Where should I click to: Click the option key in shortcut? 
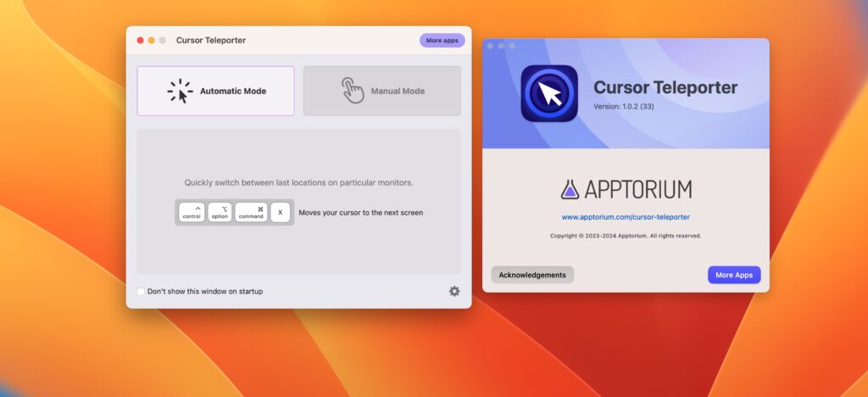click(220, 212)
